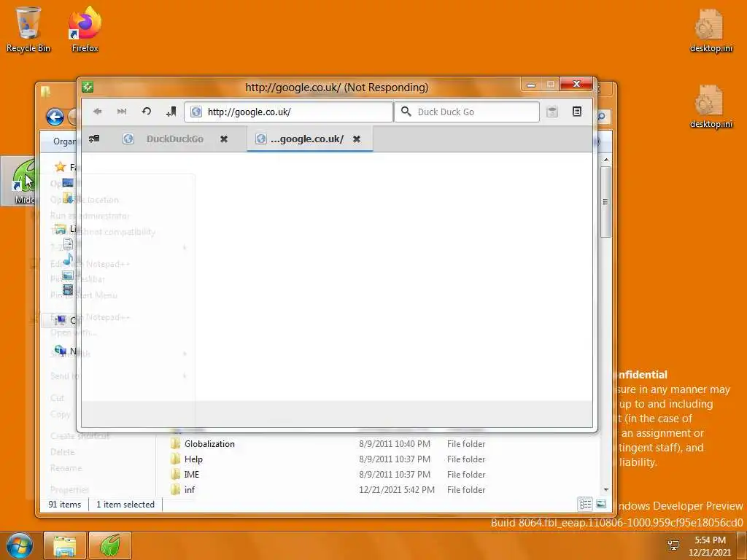Click 8/9/2011 10:40 PM date of Globalization
The height and width of the screenshot is (560, 747).
395,444
